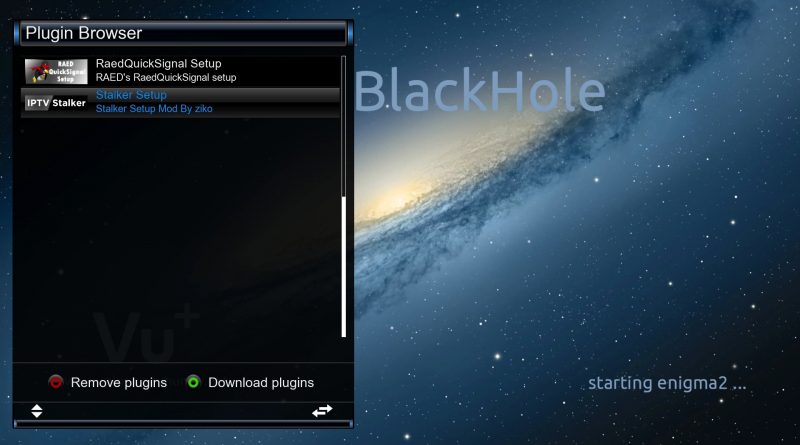Select the green Download plugins circle icon
800x445 pixels.
pos(193,382)
